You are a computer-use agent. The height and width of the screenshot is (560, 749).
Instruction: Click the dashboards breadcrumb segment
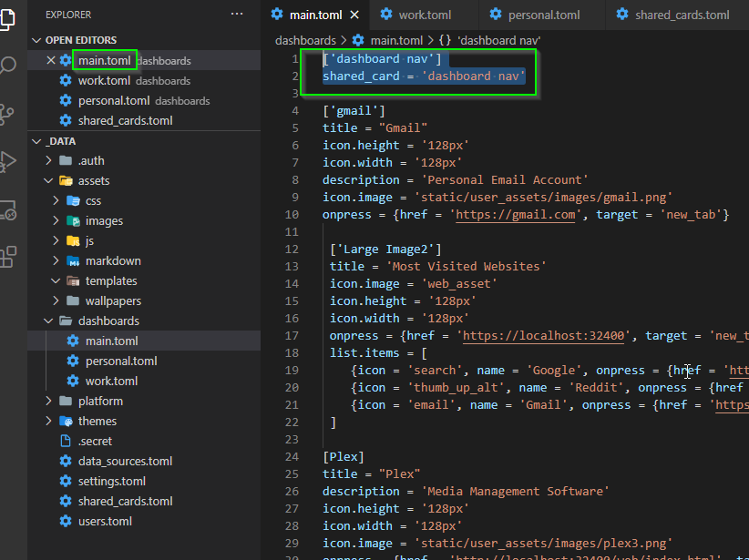point(306,41)
